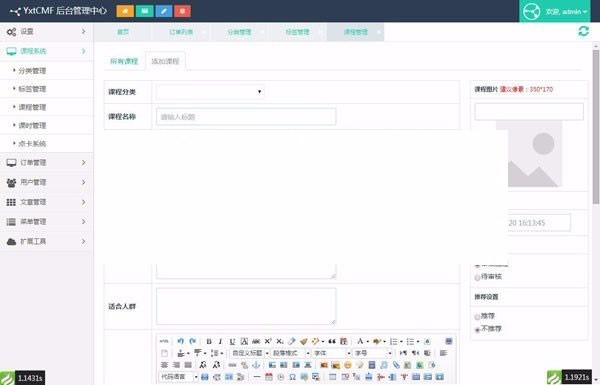This screenshot has height=385, width=600.
Task: Toggle HTML source mode in editor
Action: click(x=164, y=341)
